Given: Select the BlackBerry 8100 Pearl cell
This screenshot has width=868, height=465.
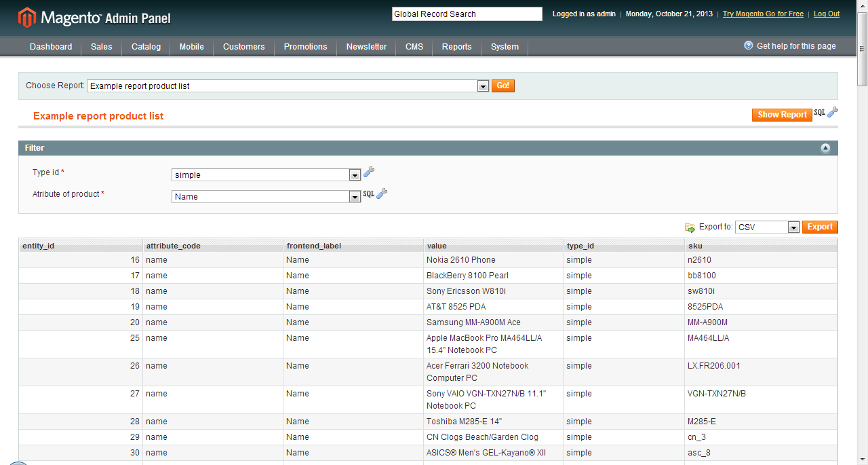Looking at the screenshot, I should pyautogui.click(x=494, y=276).
